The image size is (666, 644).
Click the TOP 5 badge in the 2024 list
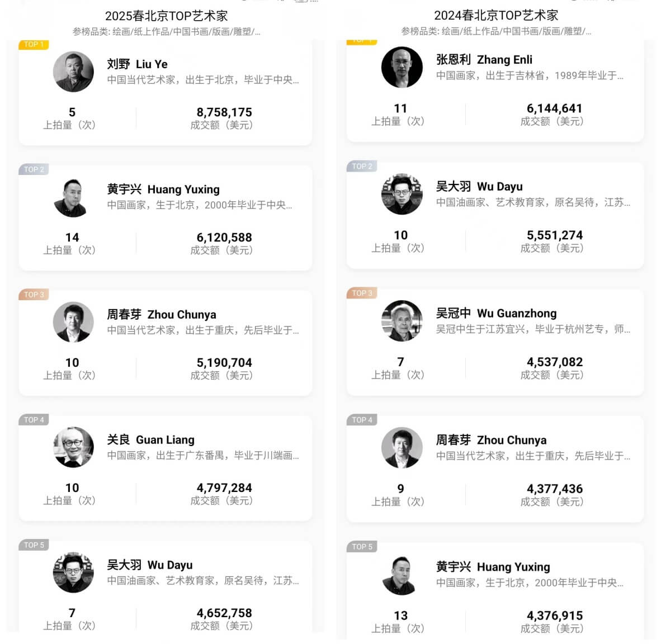[x=362, y=547]
